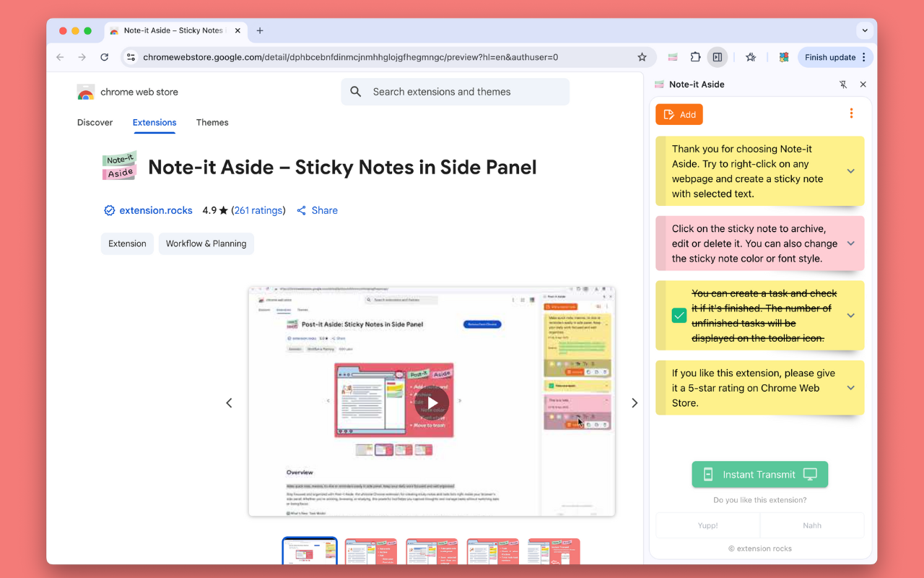The height and width of the screenshot is (578, 924).
Task: Toggle the browser side panel icon
Action: click(718, 57)
